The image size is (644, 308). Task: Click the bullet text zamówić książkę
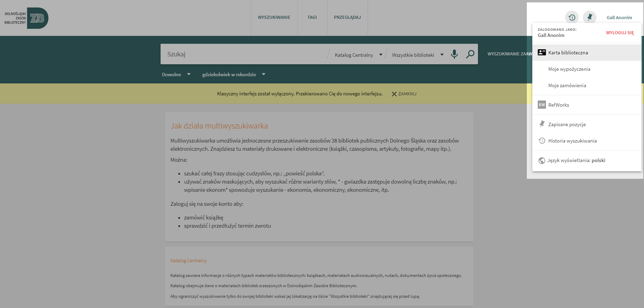(204, 217)
